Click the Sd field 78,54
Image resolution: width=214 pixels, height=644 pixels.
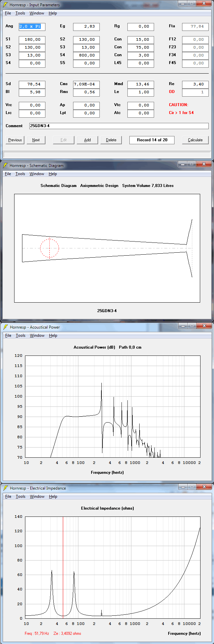(32, 84)
